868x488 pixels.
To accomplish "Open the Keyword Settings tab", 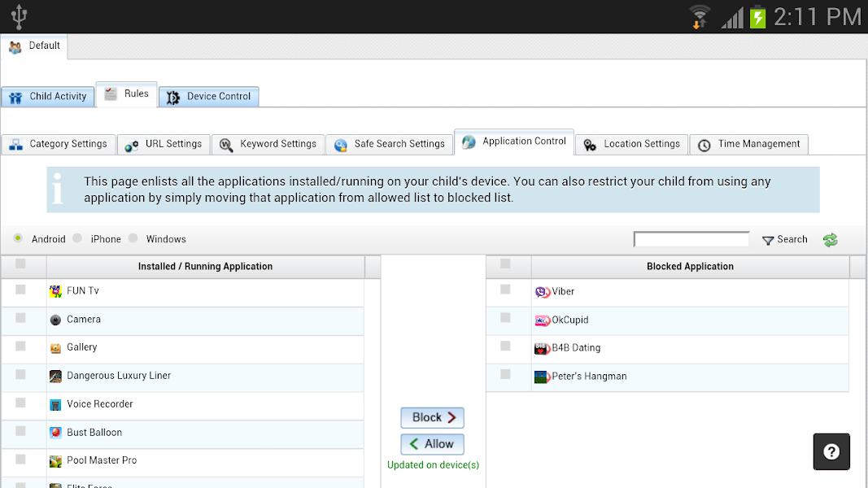I will click(268, 145).
